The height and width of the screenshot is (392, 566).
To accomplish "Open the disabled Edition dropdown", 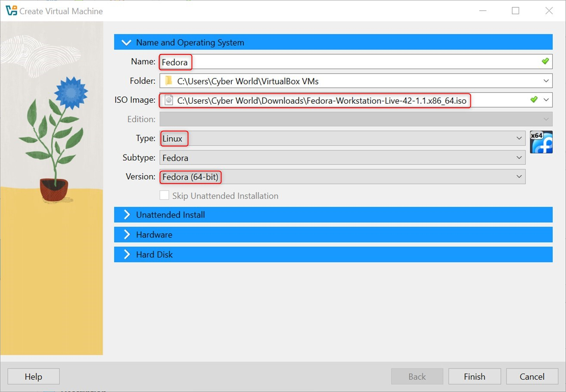I will click(x=356, y=119).
